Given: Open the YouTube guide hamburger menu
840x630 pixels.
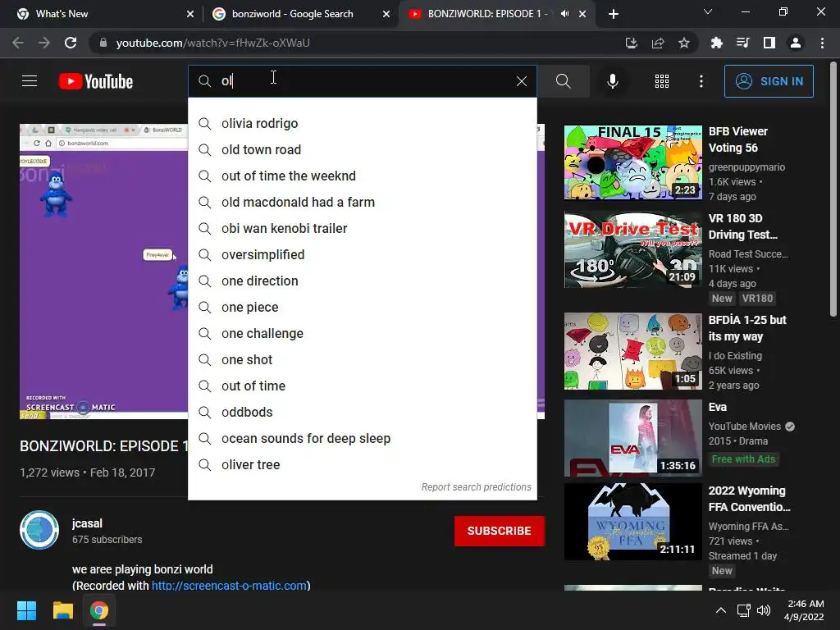Looking at the screenshot, I should pyautogui.click(x=30, y=81).
